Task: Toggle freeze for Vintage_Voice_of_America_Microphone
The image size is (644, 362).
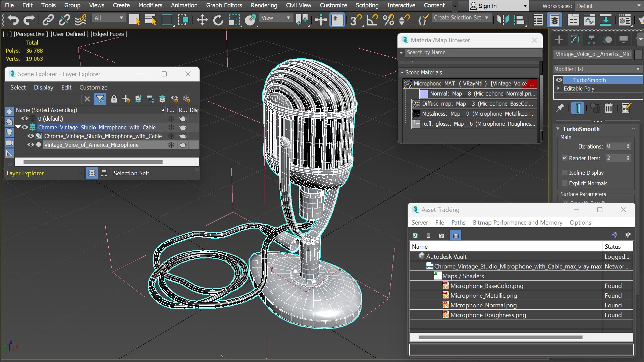Action: click(x=171, y=145)
